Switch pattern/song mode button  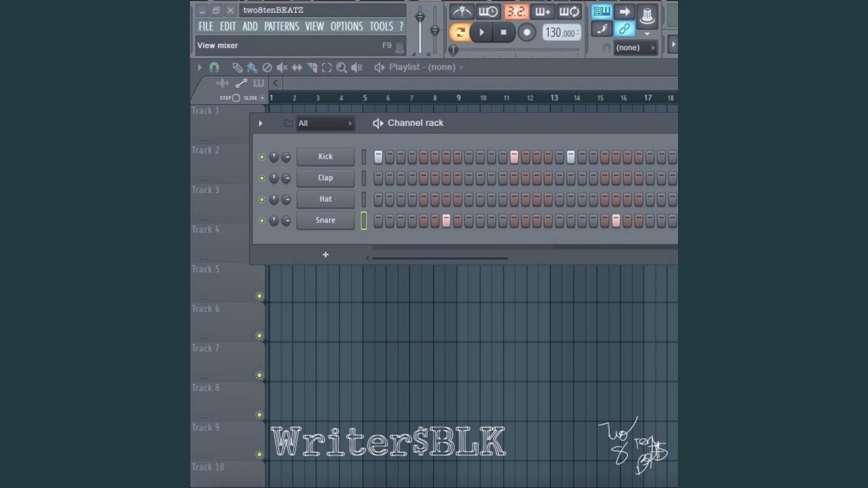pos(460,32)
